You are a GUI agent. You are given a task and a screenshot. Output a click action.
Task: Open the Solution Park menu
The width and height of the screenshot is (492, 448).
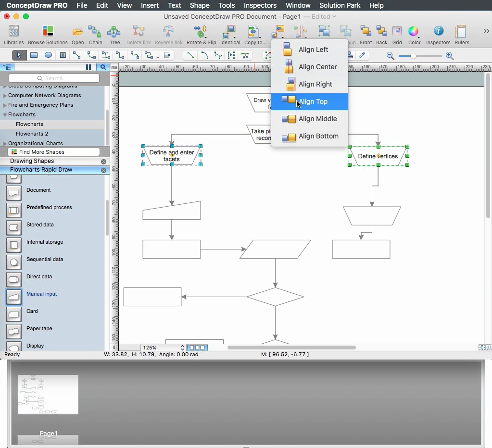pos(340,5)
